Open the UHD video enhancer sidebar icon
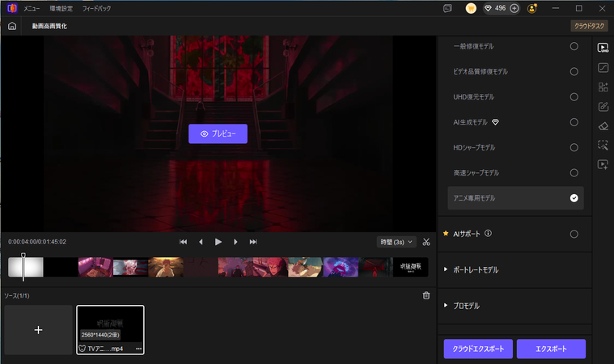This screenshot has width=614, height=364. pyautogui.click(x=603, y=47)
